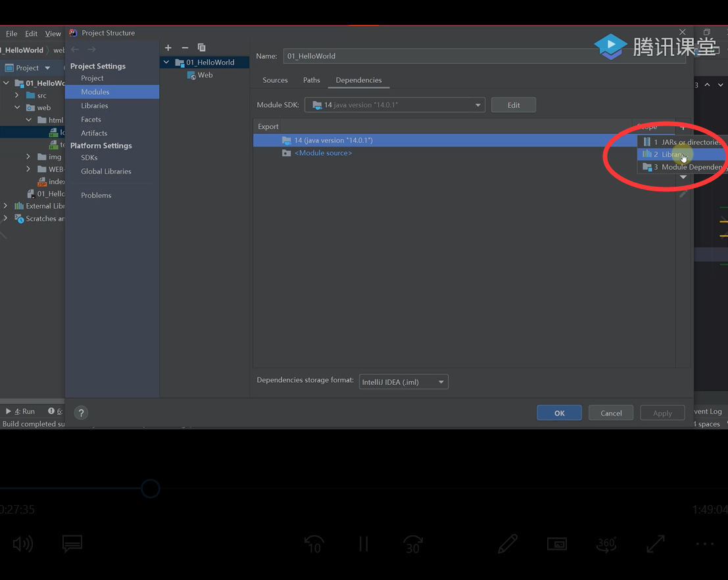This screenshot has height=580, width=728.
Task: Enter fullscreen with the expand arrows icon
Action: (656, 544)
